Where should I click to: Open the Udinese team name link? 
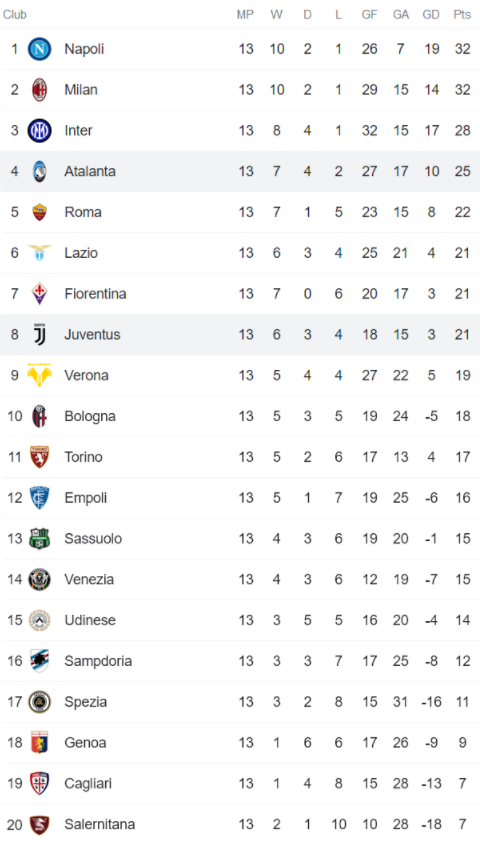coord(90,620)
